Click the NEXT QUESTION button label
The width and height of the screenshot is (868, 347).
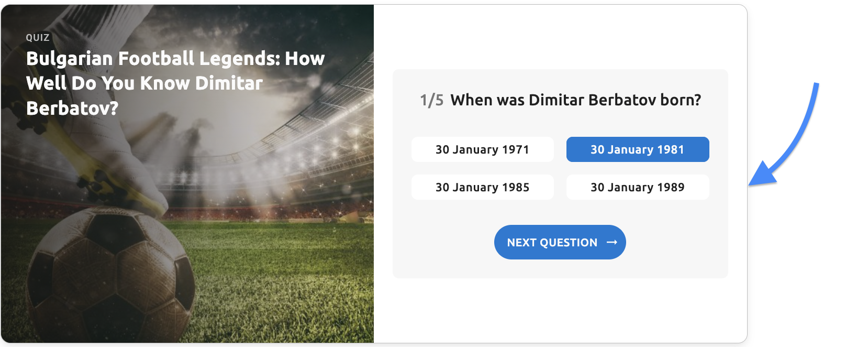[552, 243]
